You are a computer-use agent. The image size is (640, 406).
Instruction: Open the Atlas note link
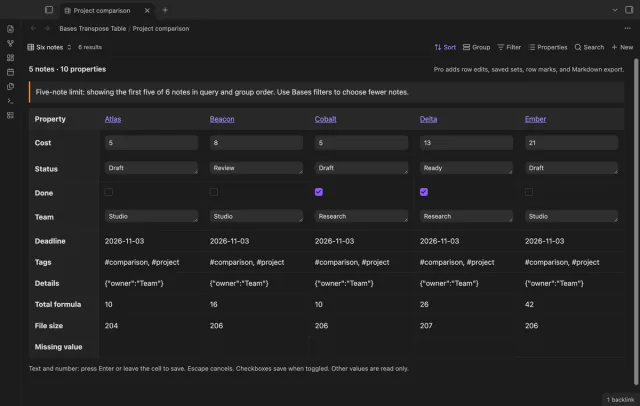click(x=113, y=119)
